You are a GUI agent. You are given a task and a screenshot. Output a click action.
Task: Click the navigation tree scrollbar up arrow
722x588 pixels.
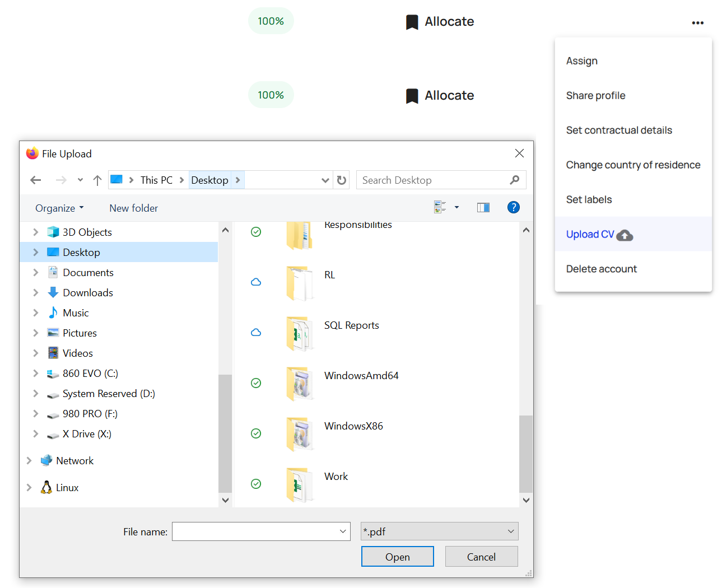[225, 230]
